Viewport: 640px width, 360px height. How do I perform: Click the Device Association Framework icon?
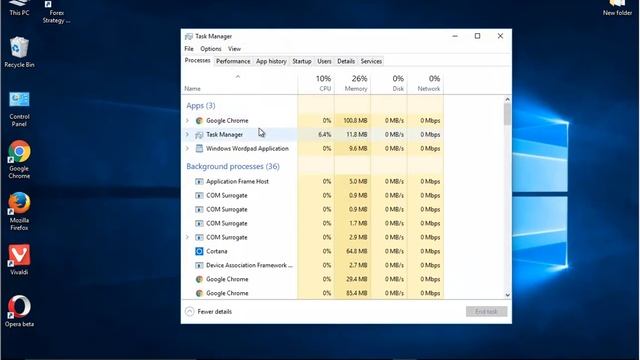(x=199, y=265)
